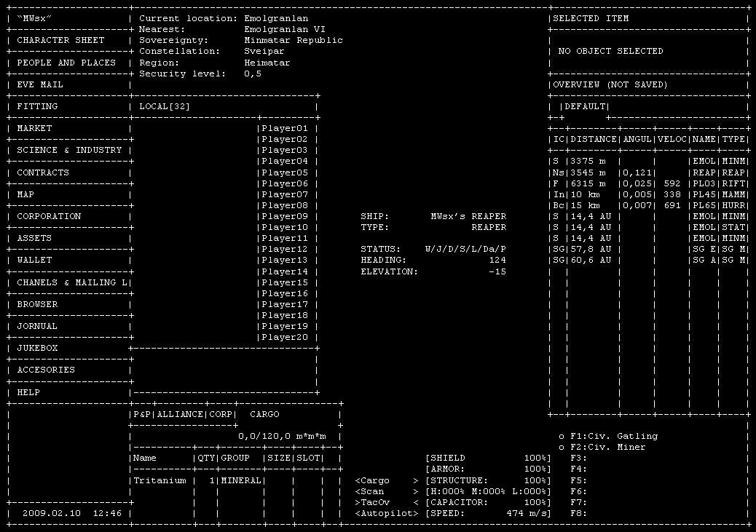This screenshot has height=532, width=756.
Task: Click the empty F8: module slot
Action: coord(578,513)
